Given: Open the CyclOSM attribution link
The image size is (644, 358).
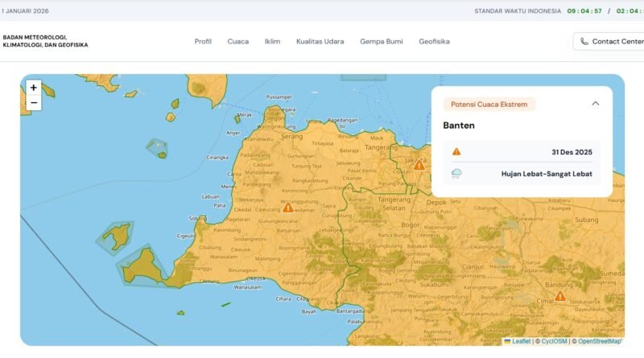Looking at the screenshot, I should pyautogui.click(x=554, y=342).
